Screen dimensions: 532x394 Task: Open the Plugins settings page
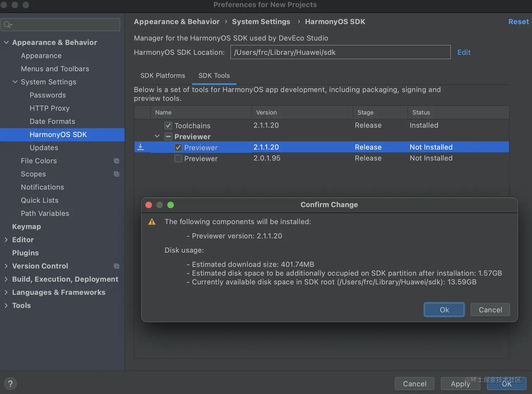coord(25,253)
